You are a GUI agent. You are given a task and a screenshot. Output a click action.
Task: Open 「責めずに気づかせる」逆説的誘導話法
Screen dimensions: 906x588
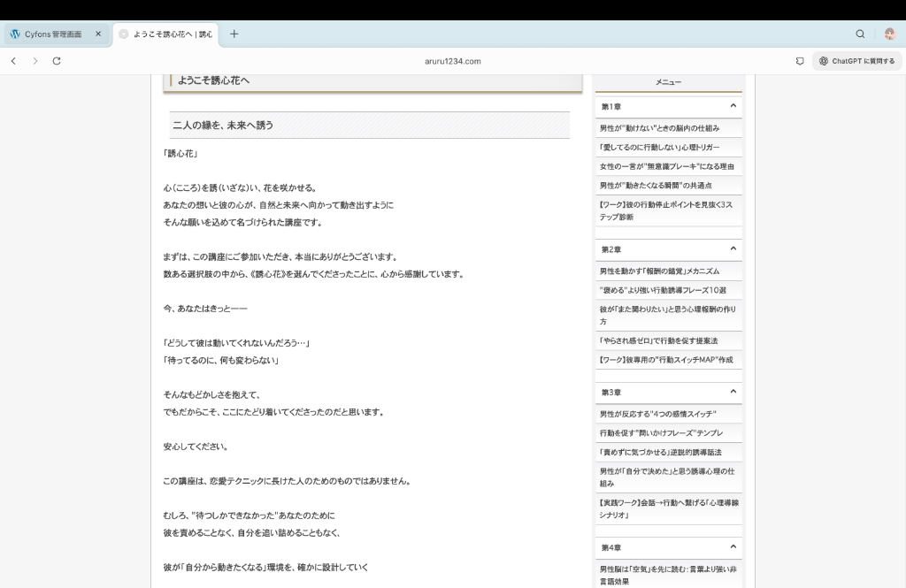pos(660,452)
